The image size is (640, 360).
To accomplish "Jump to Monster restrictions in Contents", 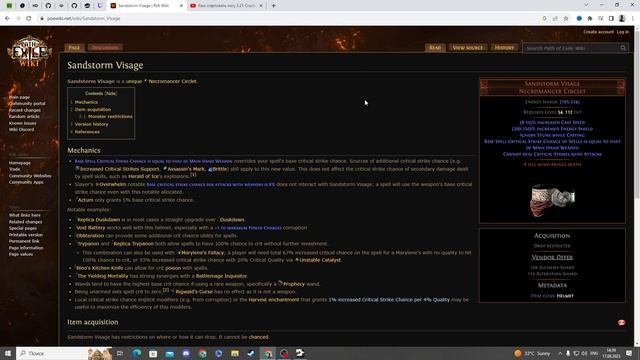I will coord(110,117).
